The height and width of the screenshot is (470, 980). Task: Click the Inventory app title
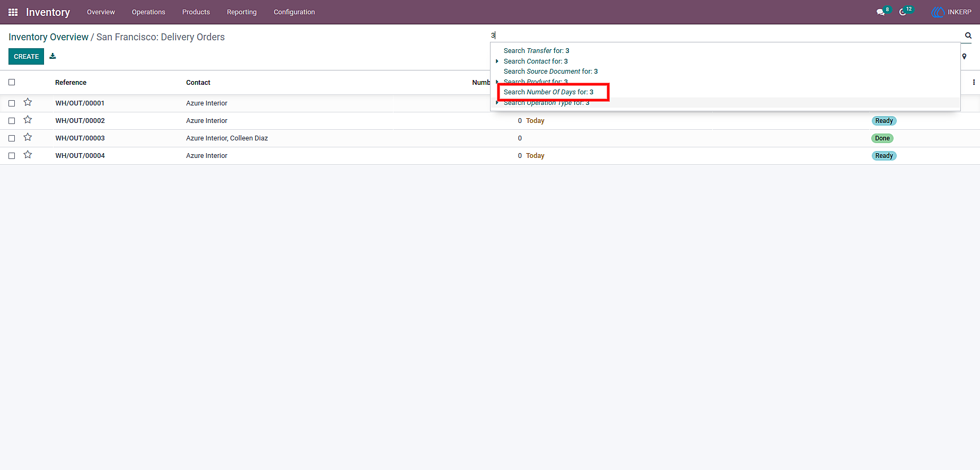point(48,12)
